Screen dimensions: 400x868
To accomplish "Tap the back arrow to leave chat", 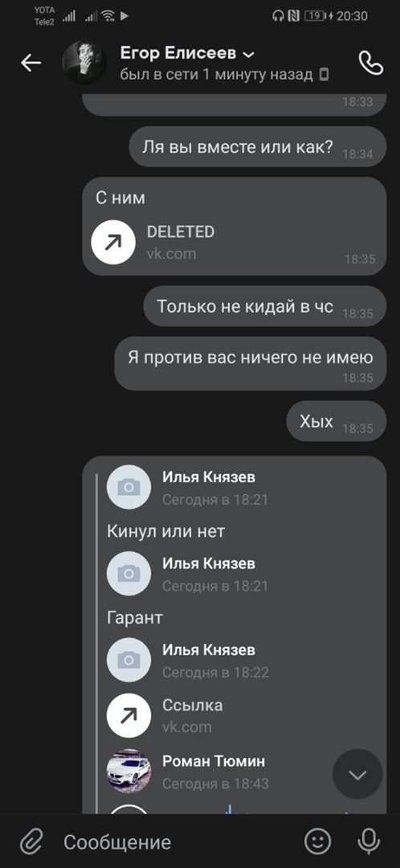I will (x=31, y=63).
